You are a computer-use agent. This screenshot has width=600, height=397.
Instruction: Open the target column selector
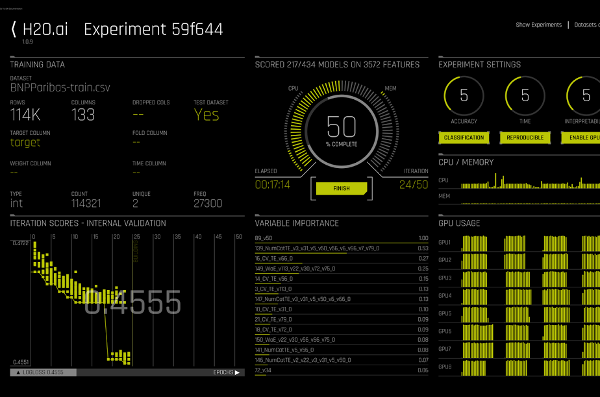point(25,142)
